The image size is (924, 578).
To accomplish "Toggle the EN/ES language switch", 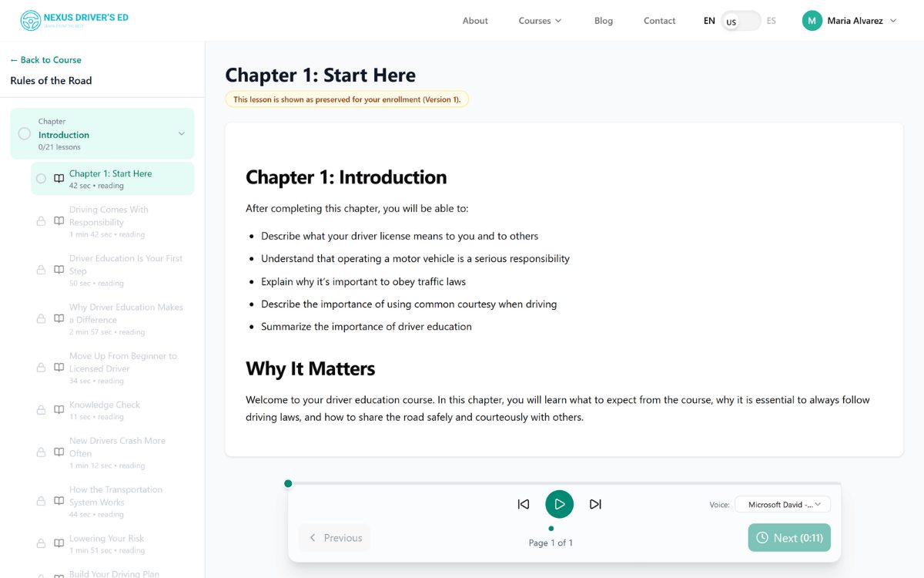I will click(741, 21).
